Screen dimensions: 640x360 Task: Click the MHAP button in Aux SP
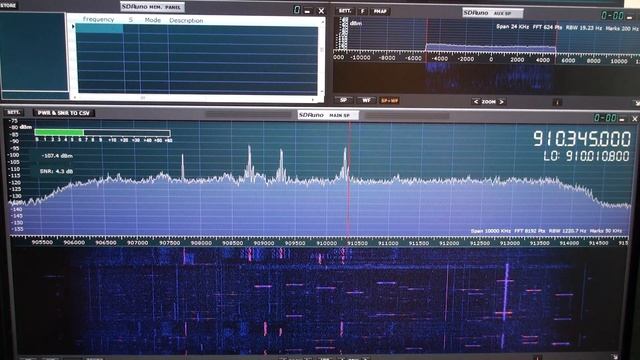380,11
